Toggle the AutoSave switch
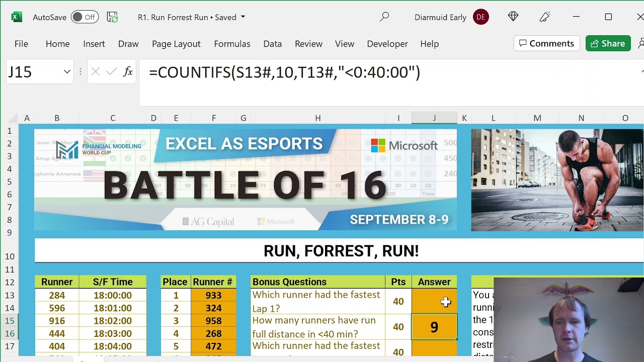 pyautogui.click(x=85, y=17)
